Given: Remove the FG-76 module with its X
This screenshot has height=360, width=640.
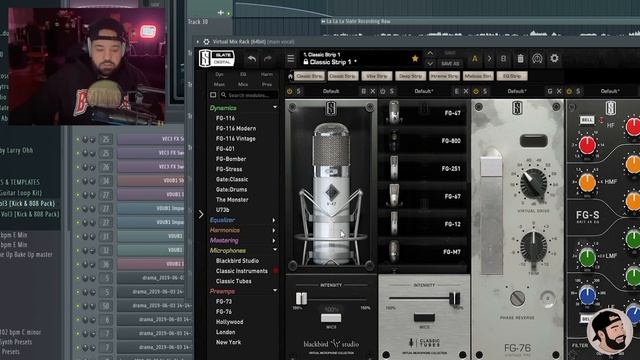Looking at the screenshot, I should [x=559, y=91].
